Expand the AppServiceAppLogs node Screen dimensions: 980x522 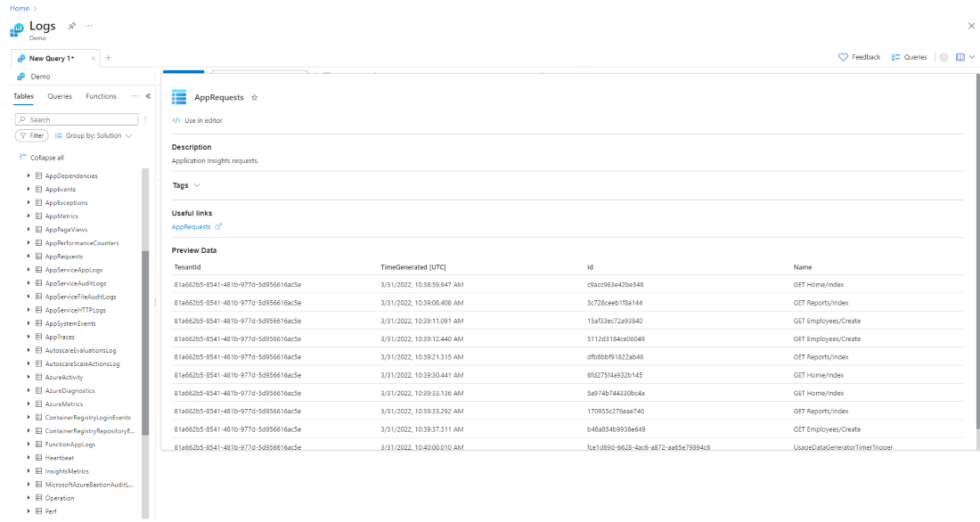[x=29, y=269]
